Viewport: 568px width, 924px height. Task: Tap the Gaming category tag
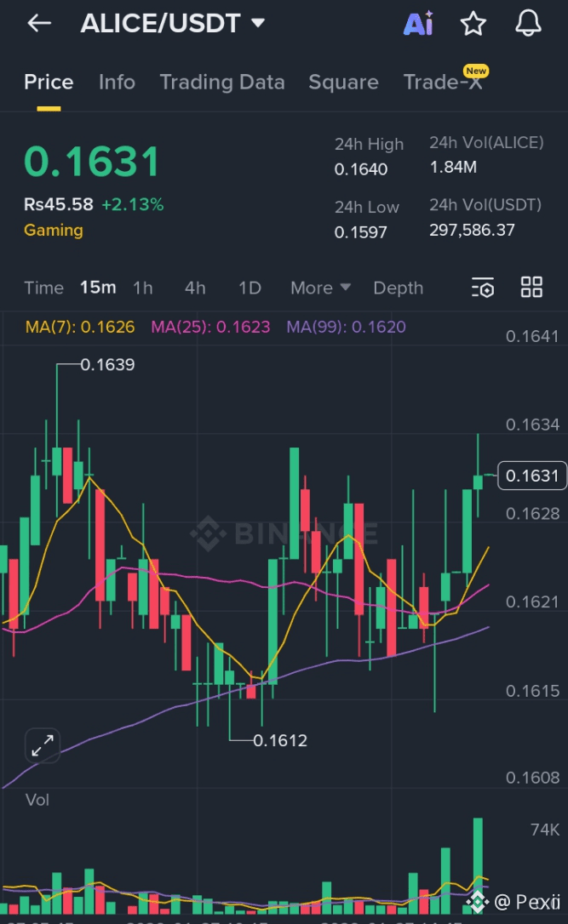(x=53, y=230)
